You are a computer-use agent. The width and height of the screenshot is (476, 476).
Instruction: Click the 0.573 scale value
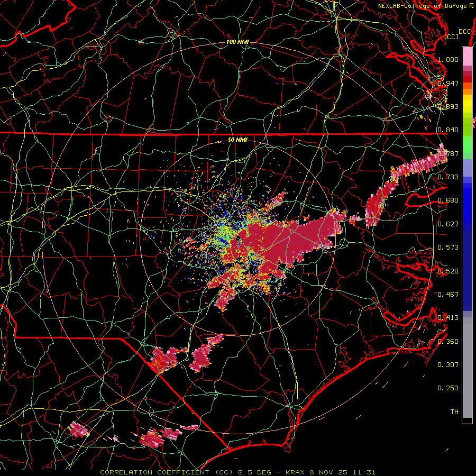pos(448,247)
